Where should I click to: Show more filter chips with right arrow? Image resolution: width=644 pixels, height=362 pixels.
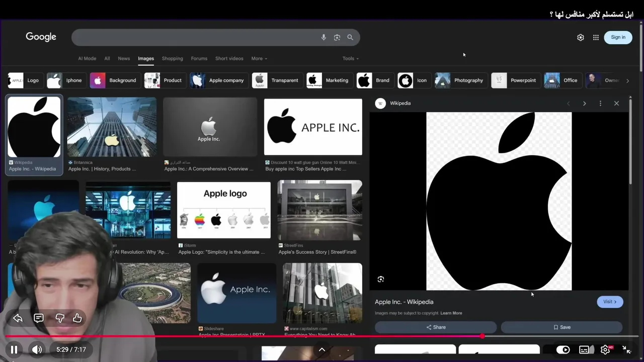point(627,80)
